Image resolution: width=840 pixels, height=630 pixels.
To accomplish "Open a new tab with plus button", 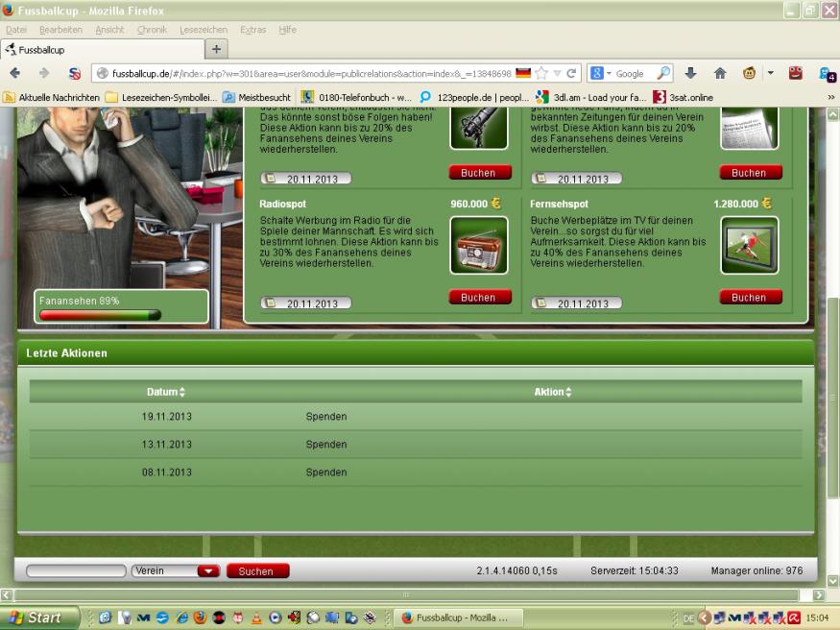I will coord(217,49).
